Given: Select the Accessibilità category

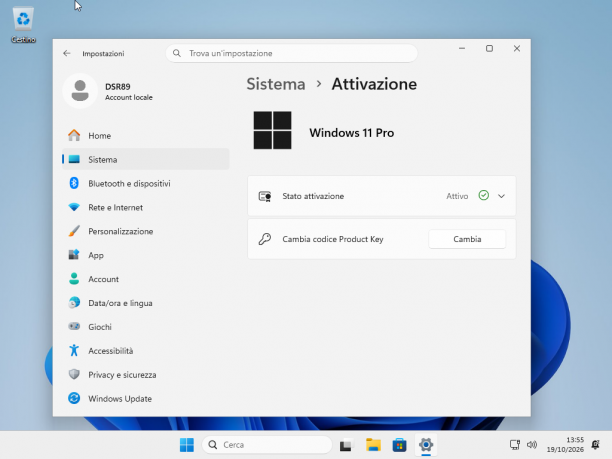Looking at the screenshot, I should (146, 350).
